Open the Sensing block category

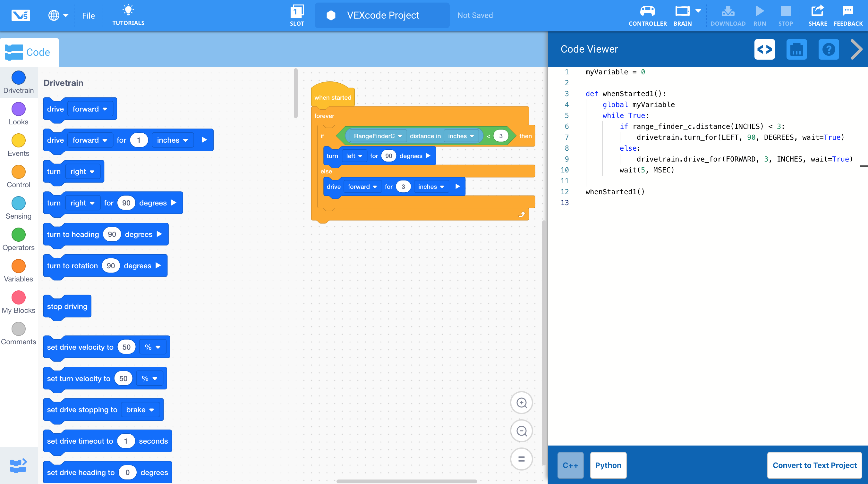[x=19, y=208]
